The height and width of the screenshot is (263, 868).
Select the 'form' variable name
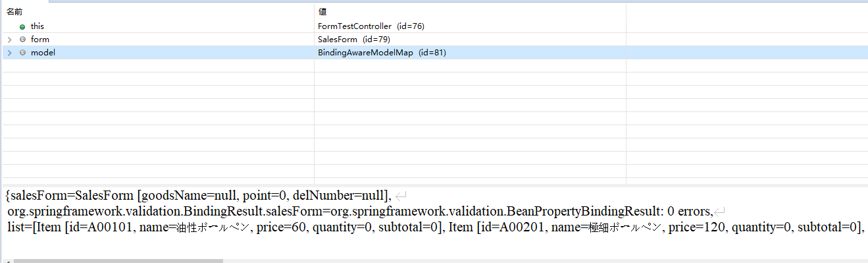coord(39,40)
